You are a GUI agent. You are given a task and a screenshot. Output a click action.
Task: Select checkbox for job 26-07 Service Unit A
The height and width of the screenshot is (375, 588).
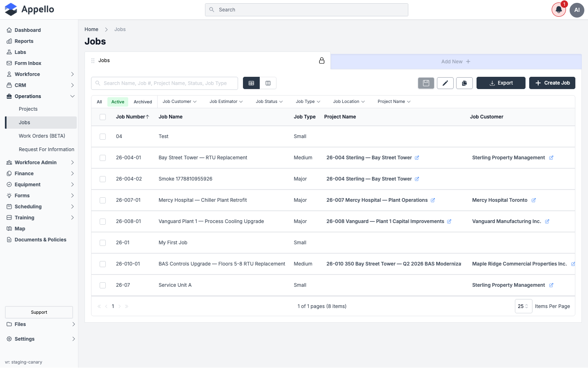pos(103,285)
